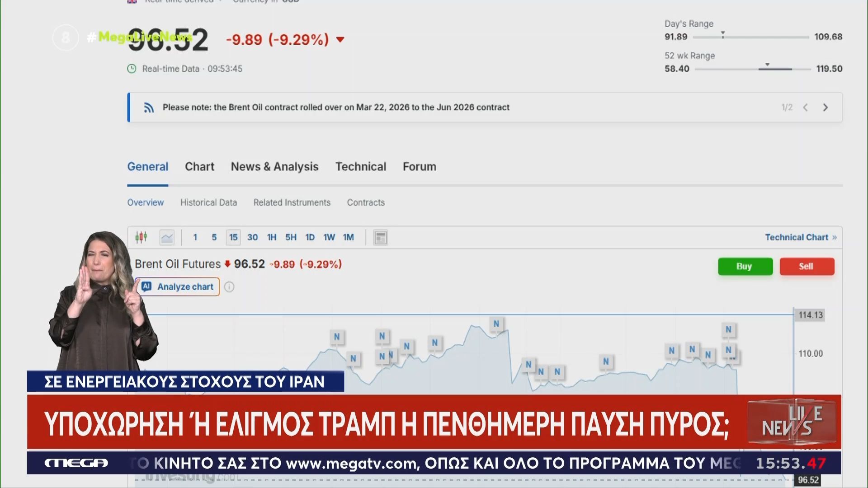
Task: Click the red Sell button
Action: [807, 267]
